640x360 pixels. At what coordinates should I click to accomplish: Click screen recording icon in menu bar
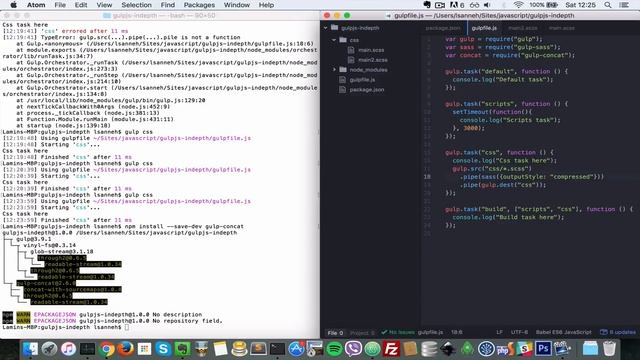440,5
